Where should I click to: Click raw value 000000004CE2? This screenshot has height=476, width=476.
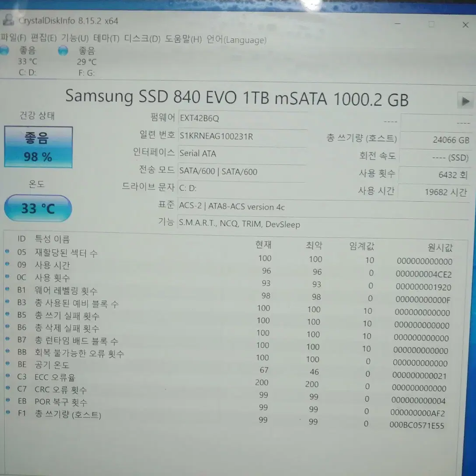pyautogui.click(x=423, y=274)
